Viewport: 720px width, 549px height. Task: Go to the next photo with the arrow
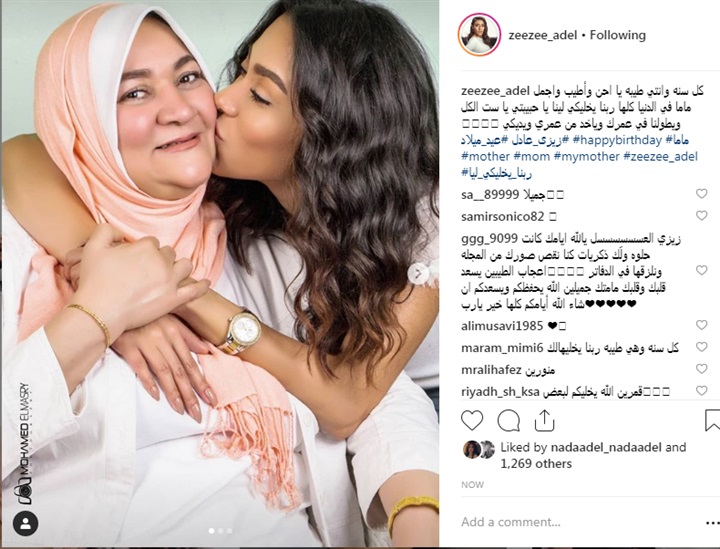[418, 274]
